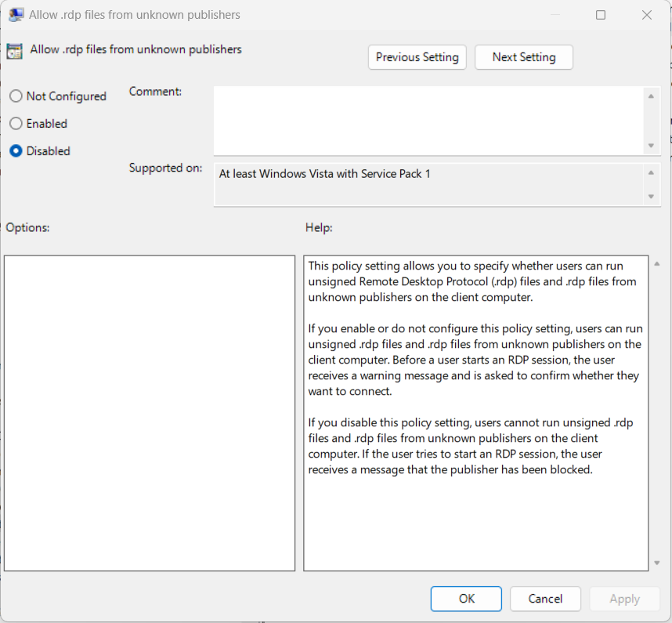Screen dimensions: 672x623
Task: Click the remote desktop icon in the title bar
Action: [16, 14]
